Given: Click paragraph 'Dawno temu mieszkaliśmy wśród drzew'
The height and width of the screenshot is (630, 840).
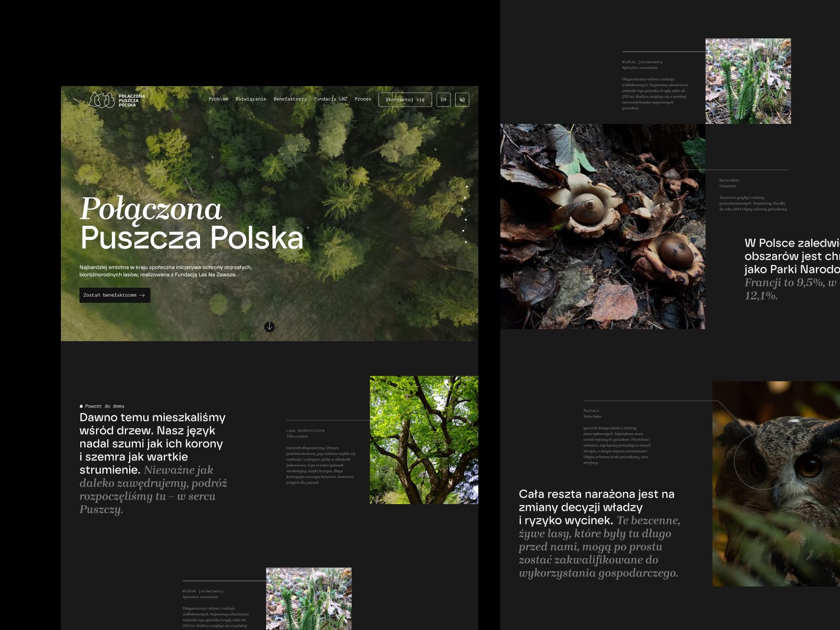Looking at the screenshot, I should (x=152, y=444).
